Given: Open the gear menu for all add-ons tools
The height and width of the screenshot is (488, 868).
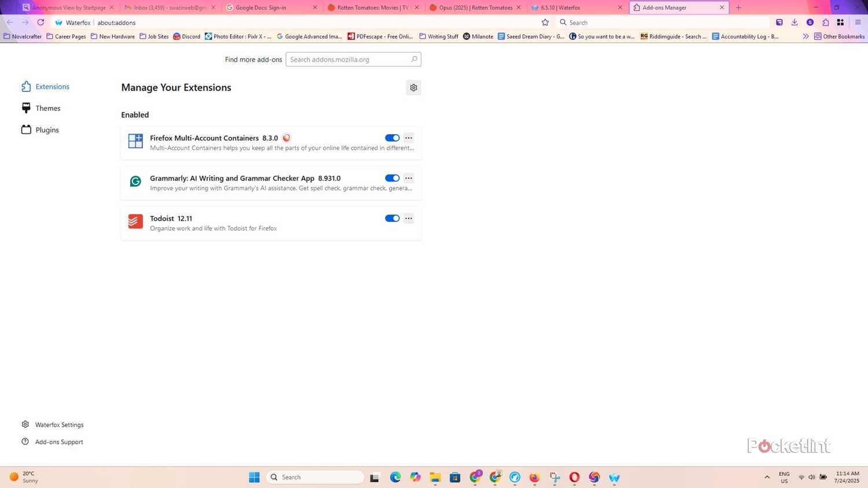Looking at the screenshot, I should [414, 88].
